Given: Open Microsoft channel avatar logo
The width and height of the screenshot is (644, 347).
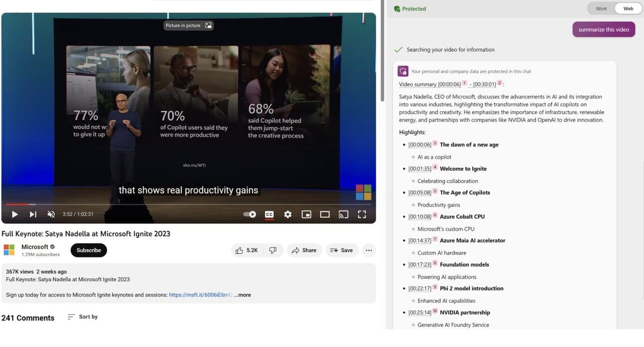Looking at the screenshot, I should 9,250.
